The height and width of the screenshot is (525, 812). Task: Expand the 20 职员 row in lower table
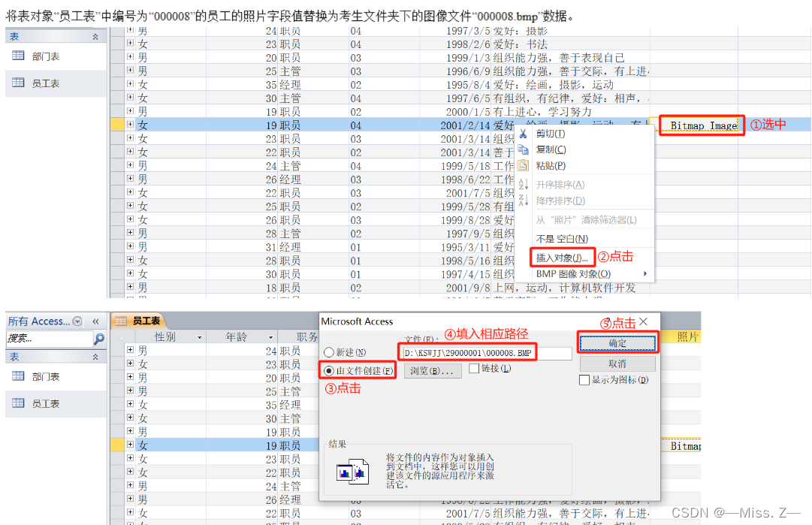tap(130, 377)
